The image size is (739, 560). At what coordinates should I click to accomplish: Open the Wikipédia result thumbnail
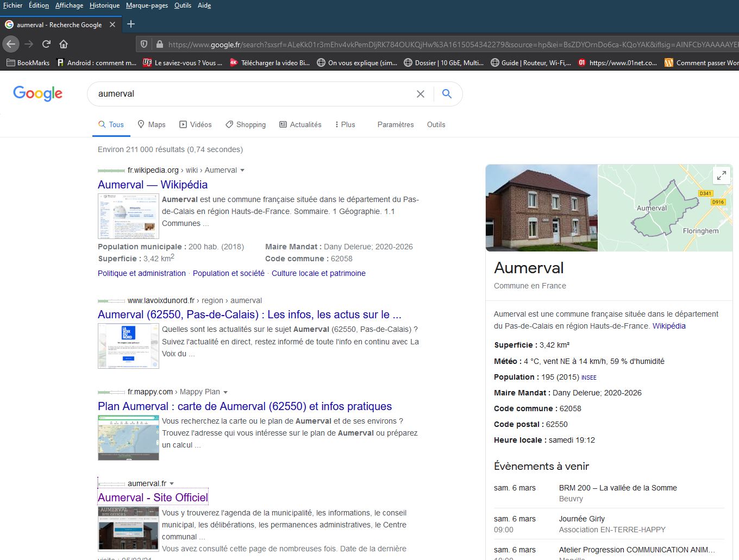128,216
